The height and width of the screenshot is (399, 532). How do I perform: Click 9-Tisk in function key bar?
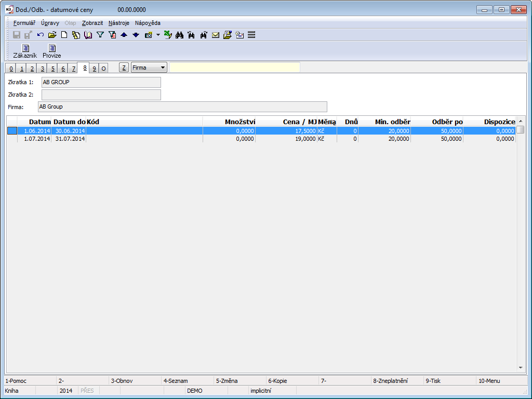click(450, 381)
